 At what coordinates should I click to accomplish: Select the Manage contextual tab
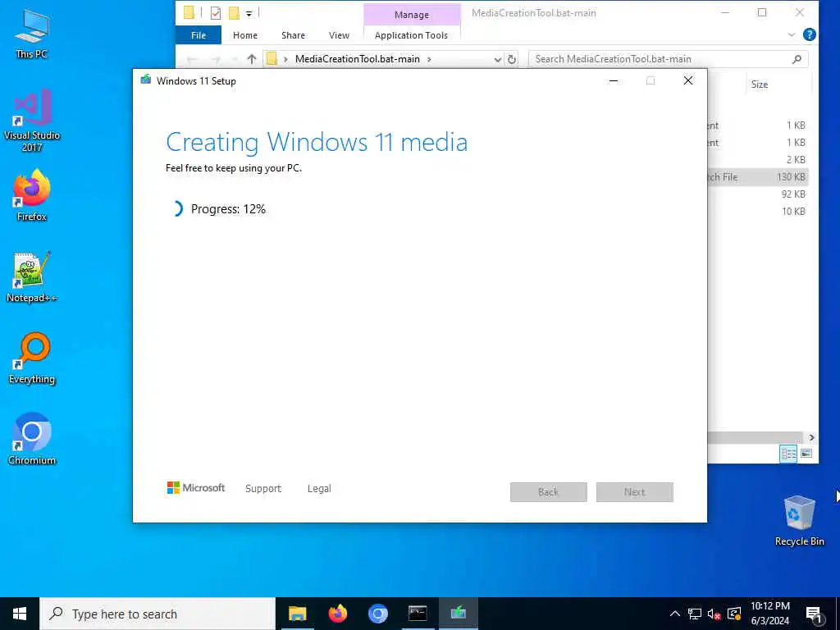point(412,15)
